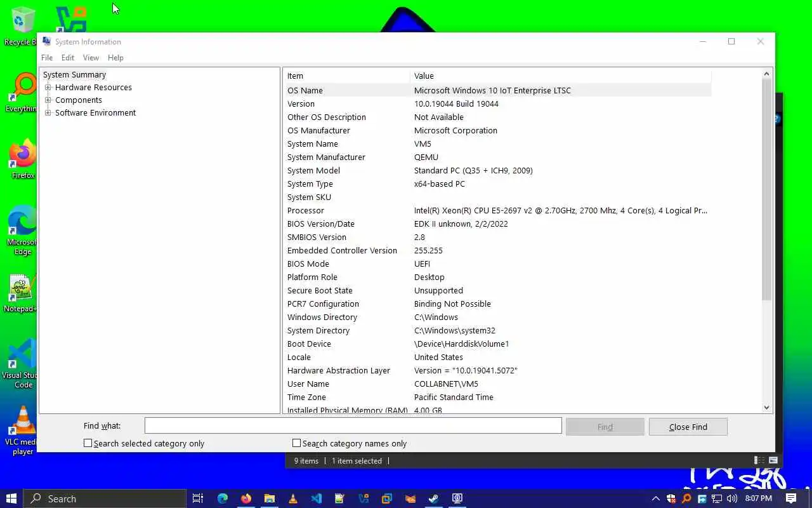Open Visual Studio Code from the taskbar
This screenshot has width=812, height=508.
click(x=317, y=498)
